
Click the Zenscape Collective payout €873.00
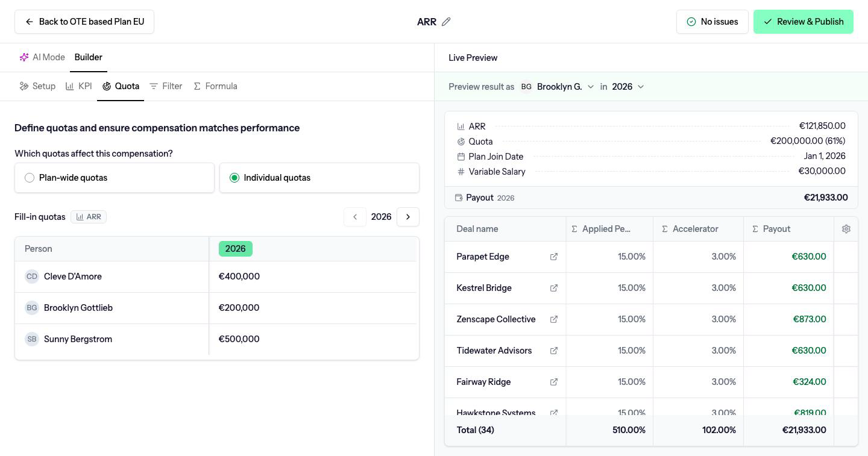coord(810,319)
